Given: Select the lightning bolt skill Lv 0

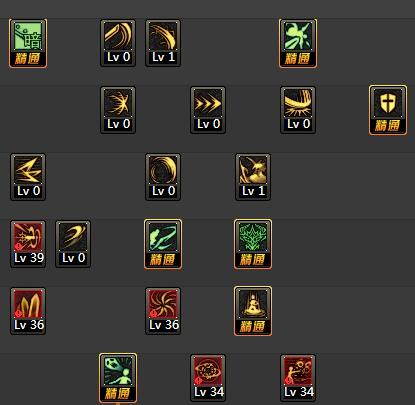Looking at the screenshot, I should point(28,177).
